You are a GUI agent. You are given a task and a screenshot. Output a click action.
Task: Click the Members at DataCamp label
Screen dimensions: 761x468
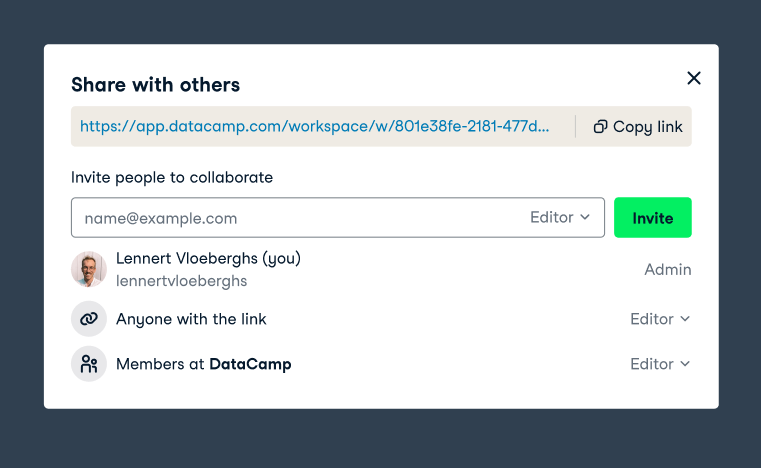[203, 364]
